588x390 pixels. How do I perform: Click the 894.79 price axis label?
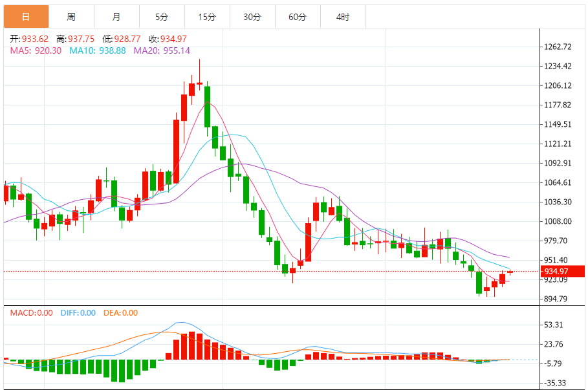click(x=556, y=299)
